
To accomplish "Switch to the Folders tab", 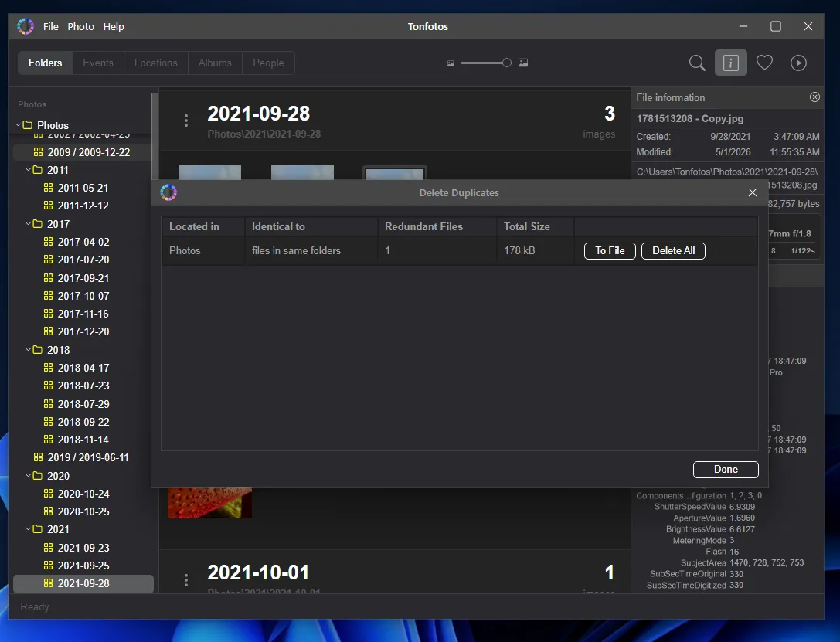I will [45, 63].
